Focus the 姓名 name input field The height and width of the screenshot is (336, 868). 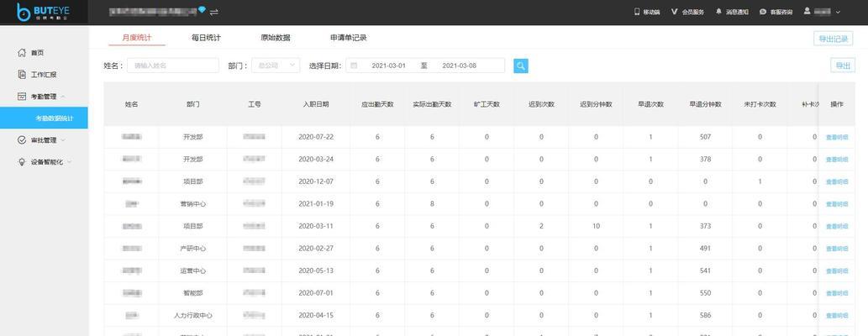coord(173,66)
